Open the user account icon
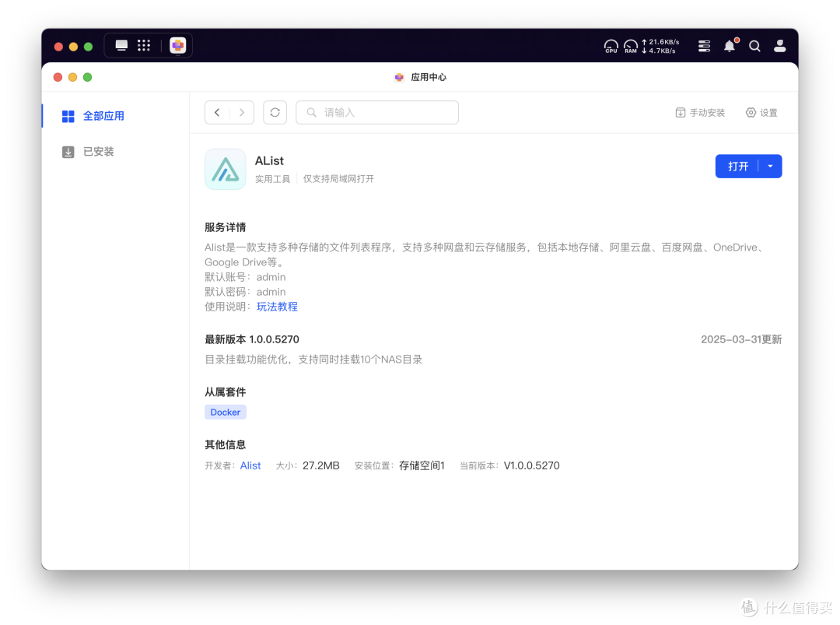 [x=780, y=46]
